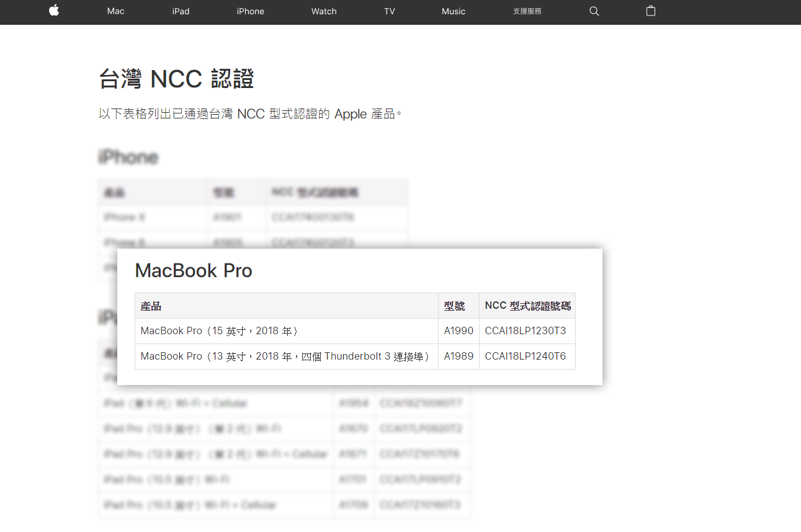This screenshot has width=801, height=532.
Task: Click the blurred iPhone section heading
Action: (128, 157)
